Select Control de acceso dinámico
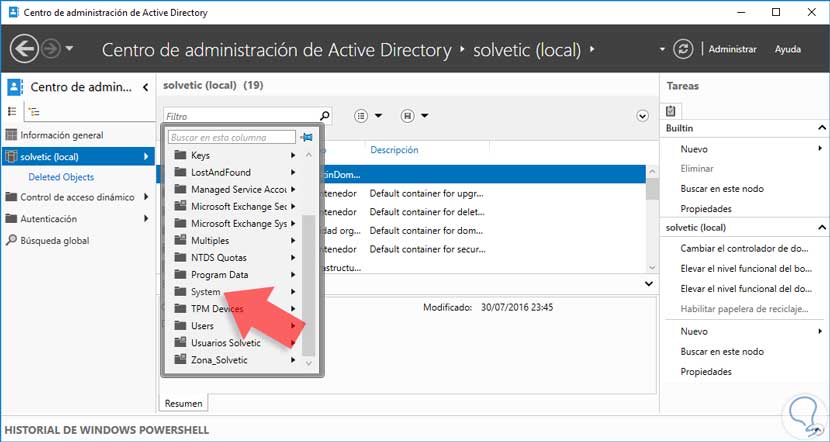The width and height of the screenshot is (830, 442). pos(77,197)
